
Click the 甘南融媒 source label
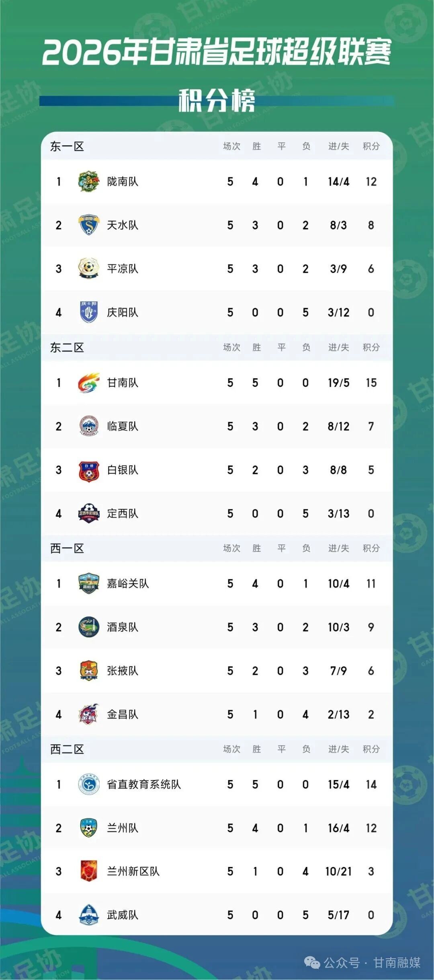coord(397,963)
